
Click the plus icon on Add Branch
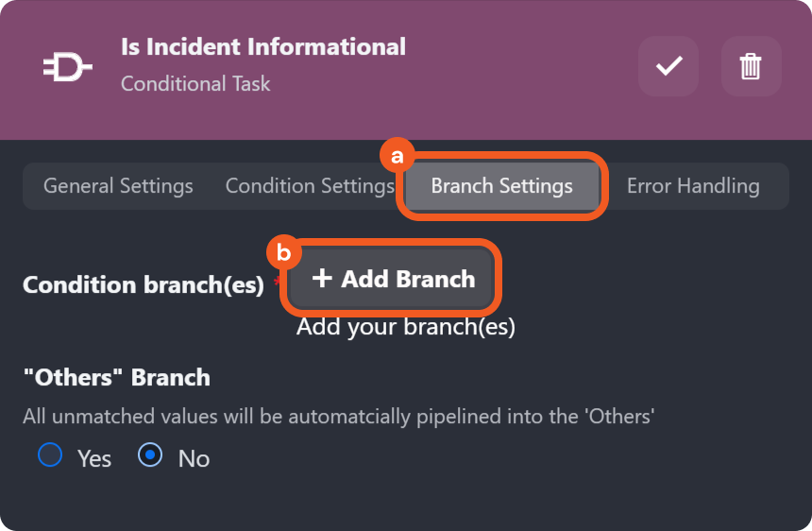[x=323, y=279]
